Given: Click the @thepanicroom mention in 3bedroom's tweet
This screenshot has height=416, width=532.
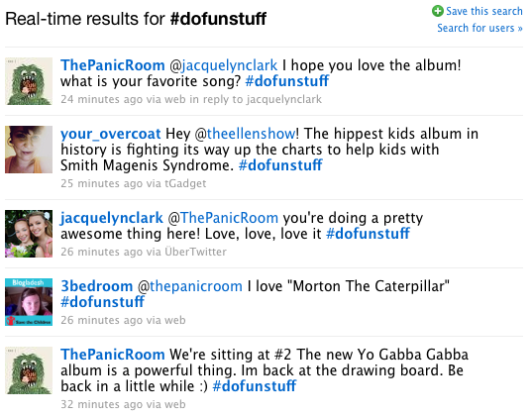Looking at the screenshot, I should [x=190, y=286].
